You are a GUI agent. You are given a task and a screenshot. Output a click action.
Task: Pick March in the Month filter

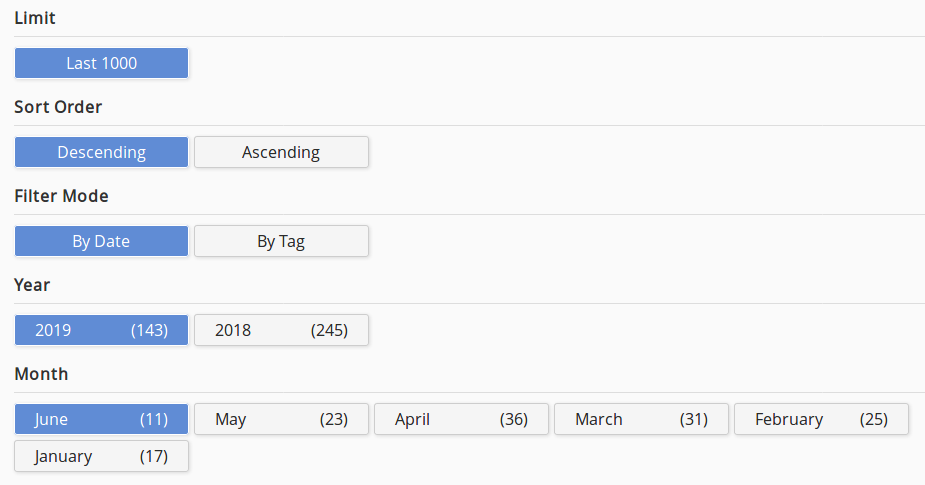(599, 419)
